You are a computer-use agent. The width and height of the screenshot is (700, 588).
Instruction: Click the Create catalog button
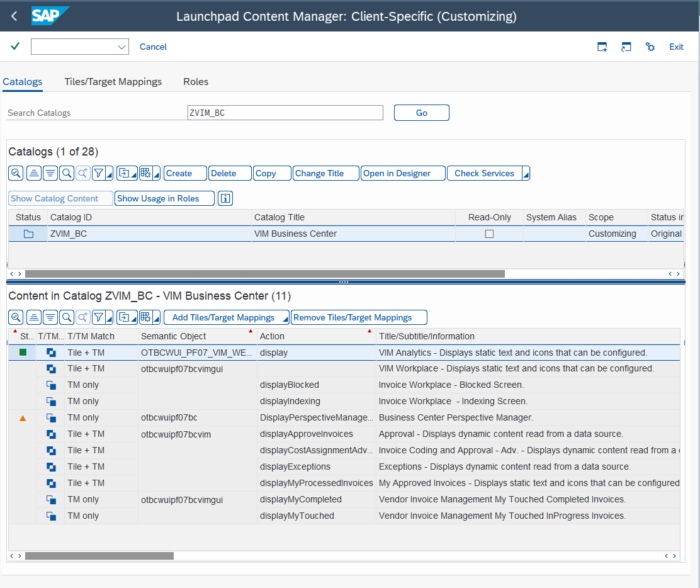point(185,173)
